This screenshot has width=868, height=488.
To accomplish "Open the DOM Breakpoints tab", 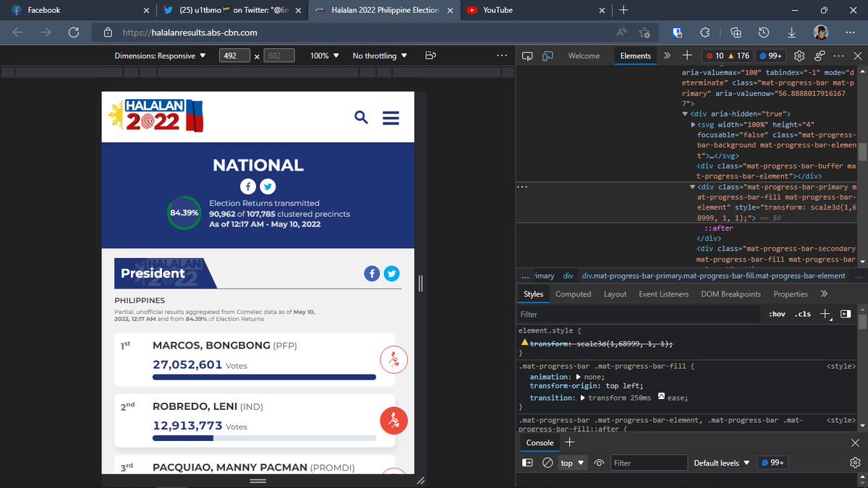I will pos(731,294).
